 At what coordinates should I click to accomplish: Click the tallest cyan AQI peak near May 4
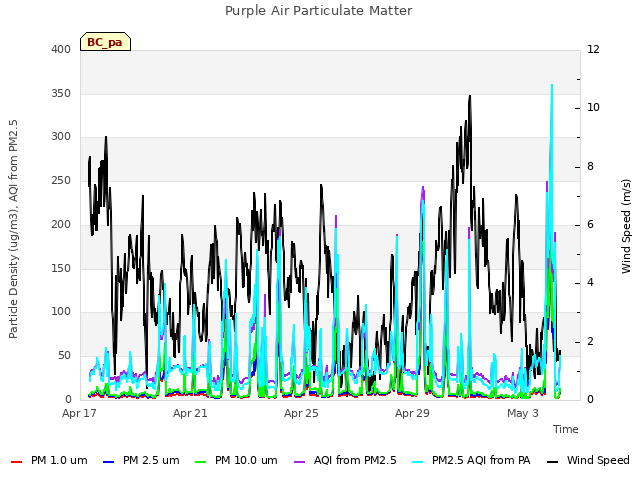552,86
